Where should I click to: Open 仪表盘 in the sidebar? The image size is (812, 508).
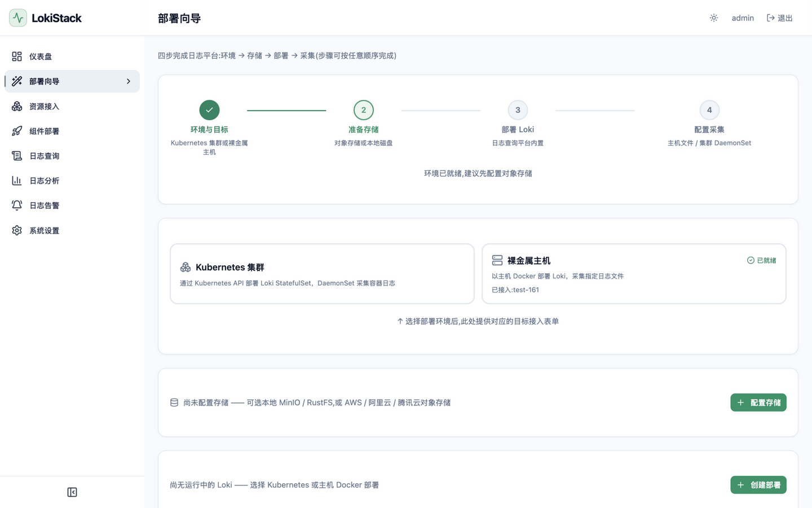click(x=72, y=56)
